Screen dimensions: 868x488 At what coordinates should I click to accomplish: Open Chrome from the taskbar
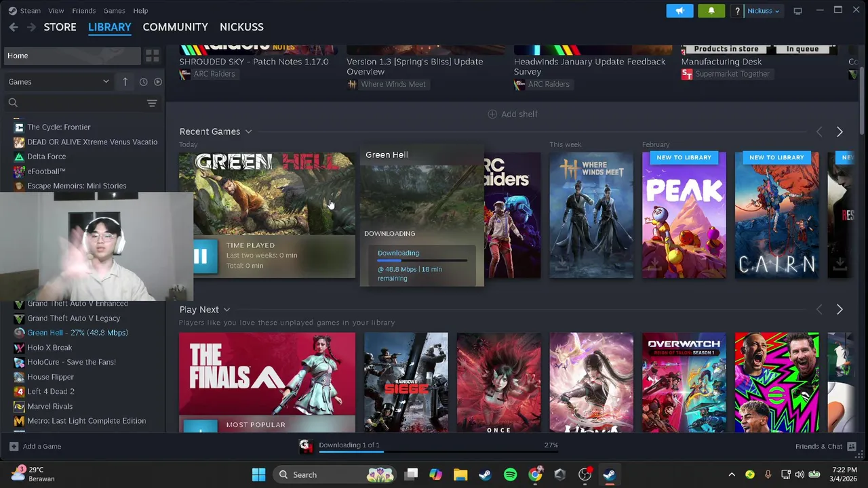pos(535,474)
